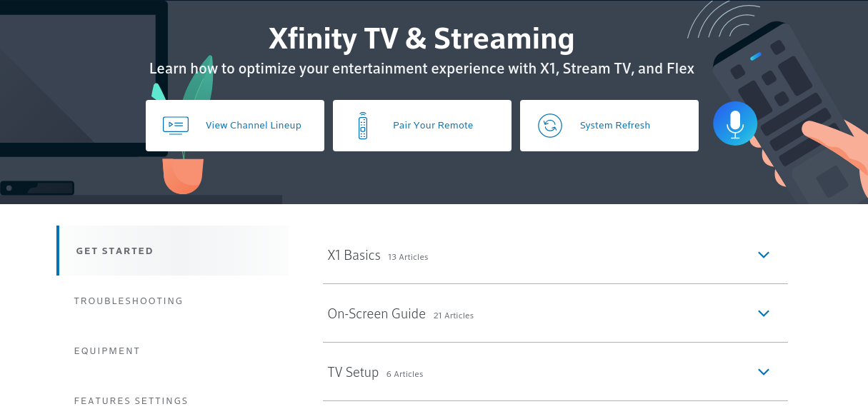Click the On-Screen Guide 21 Articles heading

click(x=376, y=313)
